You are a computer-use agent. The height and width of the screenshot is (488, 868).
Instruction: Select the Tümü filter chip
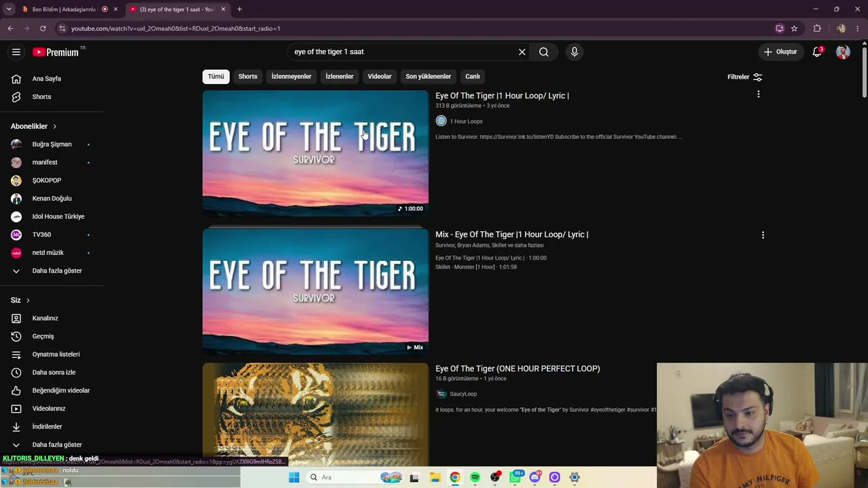pos(216,77)
